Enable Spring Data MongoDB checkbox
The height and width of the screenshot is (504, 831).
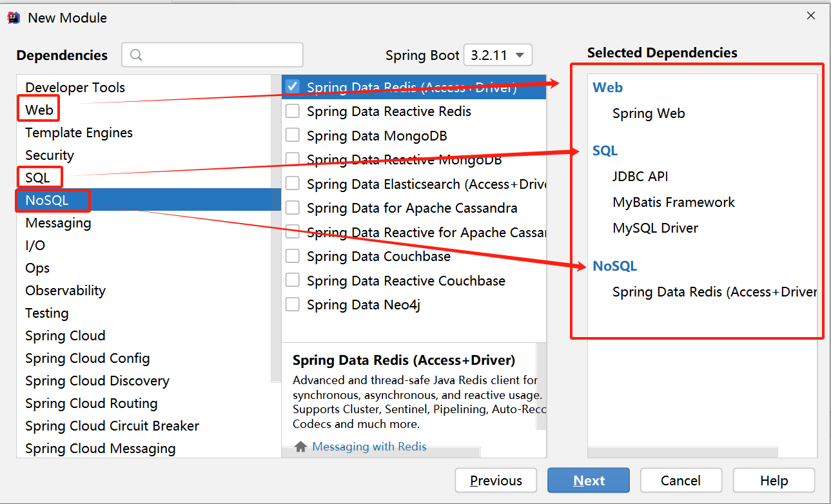pos(293,135)
